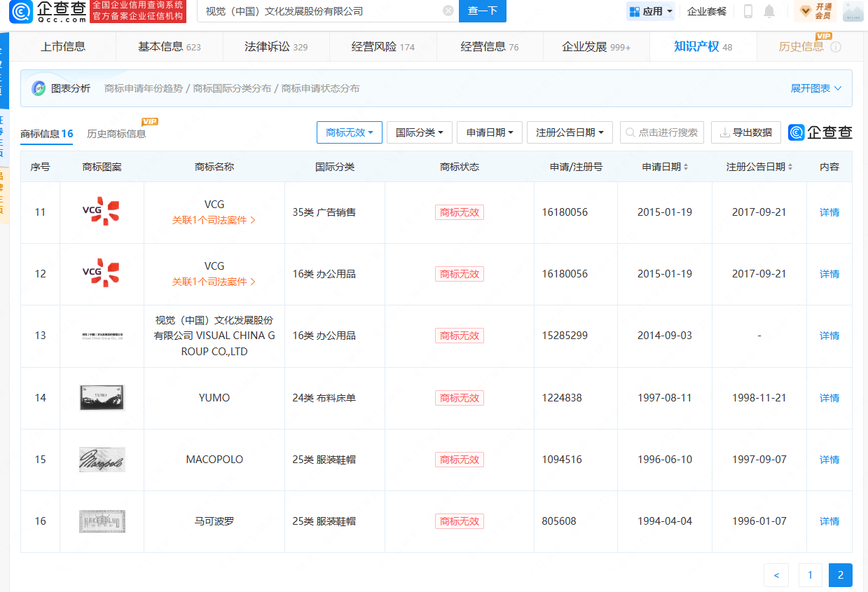The image size is (868, 592).
Task: Click the info icon next to 历史信息
Action: coord(836,47)
